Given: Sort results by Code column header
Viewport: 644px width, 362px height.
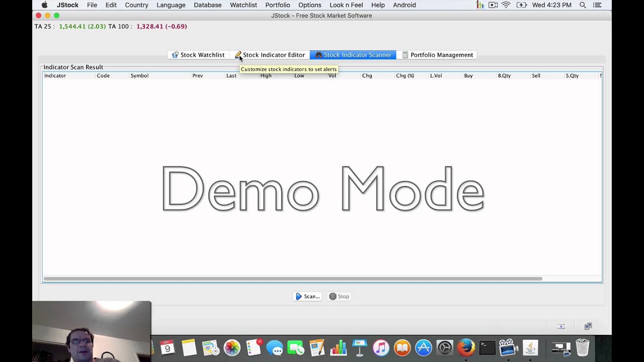Looking at the screenshot, I should click(x=112, y=75).
